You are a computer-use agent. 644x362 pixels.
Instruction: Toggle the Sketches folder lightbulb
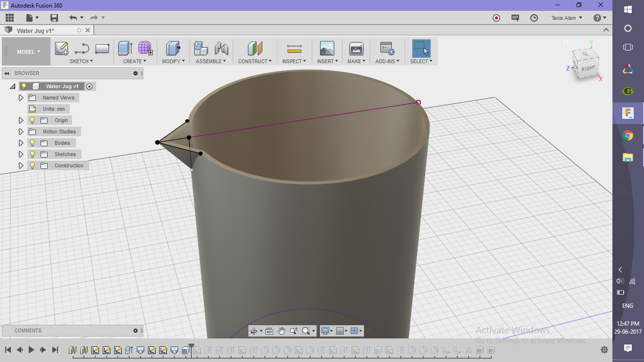33,154
